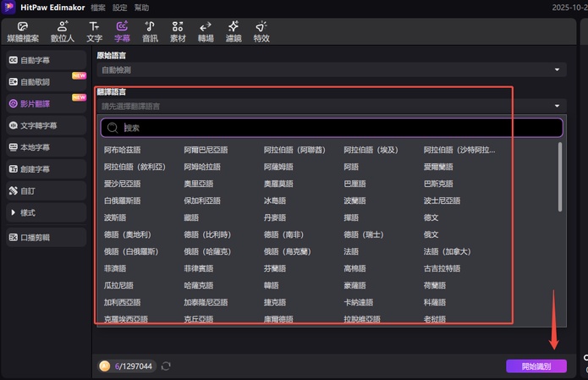Click the 開始識別 start recognition button
Image resolution: width=588 pixels, height=380 pixels.
click(536, 366)
